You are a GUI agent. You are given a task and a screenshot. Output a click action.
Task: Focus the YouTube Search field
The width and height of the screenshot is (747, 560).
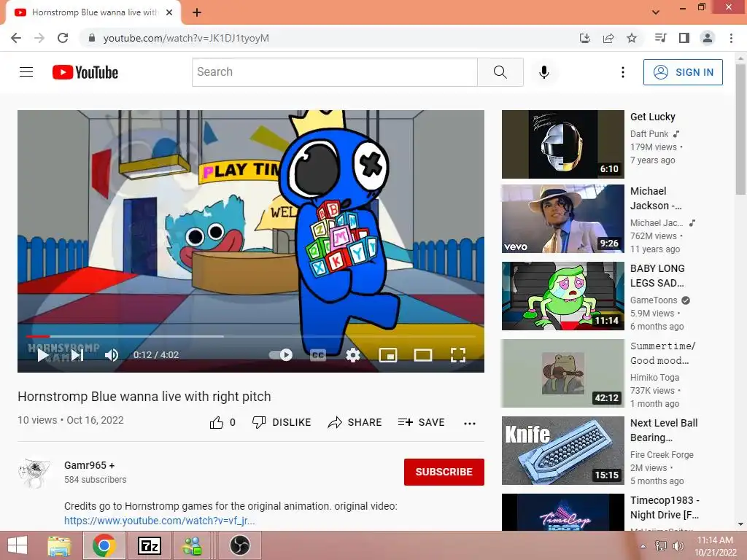335,72
